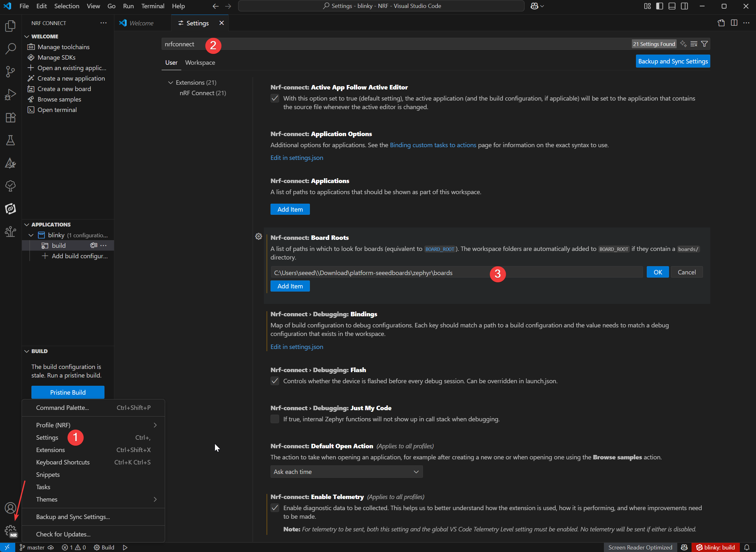Click the Customize Layout icon
The width and height of the screenshot is (756, 552).
[647, 6]
